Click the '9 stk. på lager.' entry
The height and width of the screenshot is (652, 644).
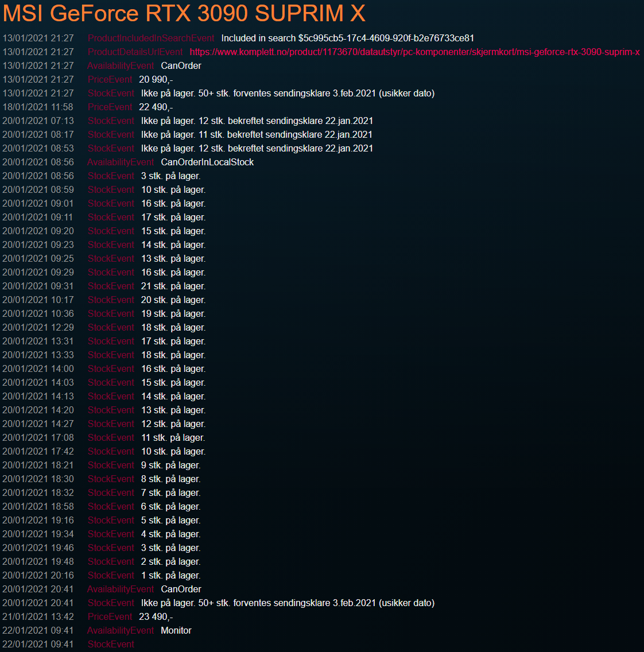171,465
